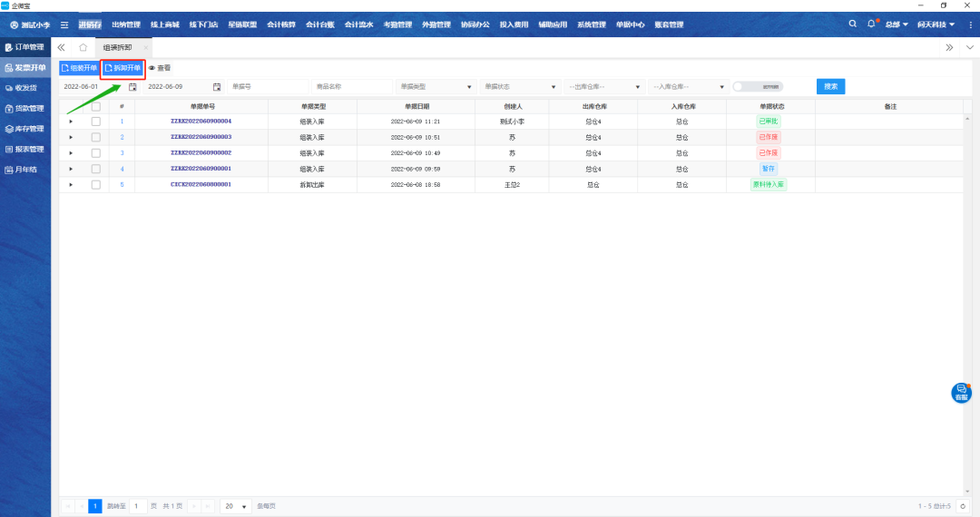
Task: Open the 单据类型 dropdown filter
Action: pyautogui.click(x=436, y=87)
